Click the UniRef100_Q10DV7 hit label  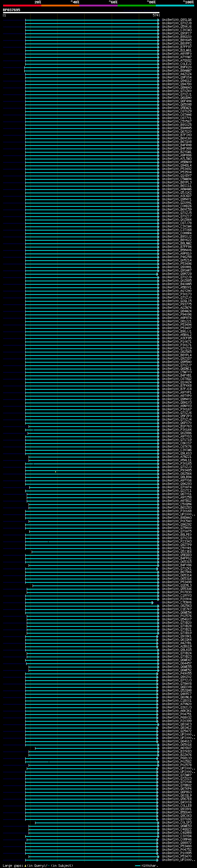pyautogui.click(x=177, y=176)
